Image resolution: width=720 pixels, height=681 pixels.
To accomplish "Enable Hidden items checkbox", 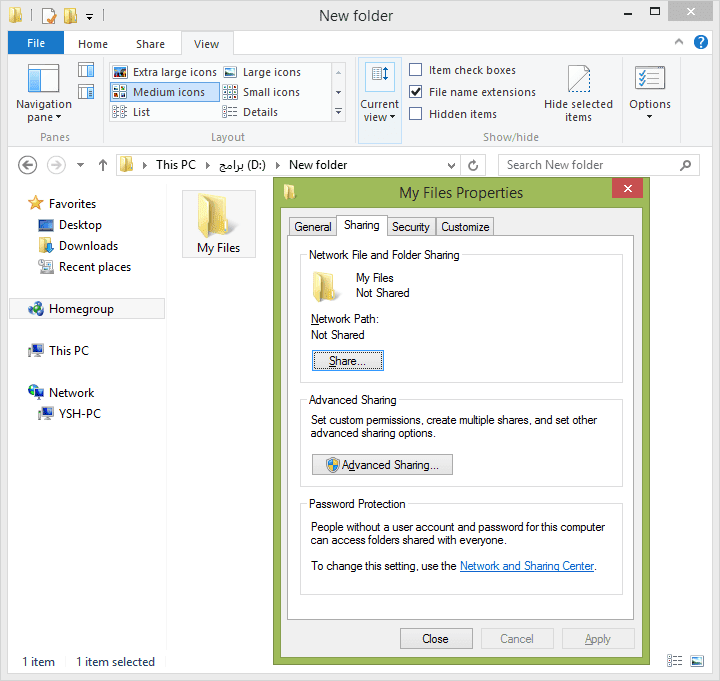I will point(416,113).
